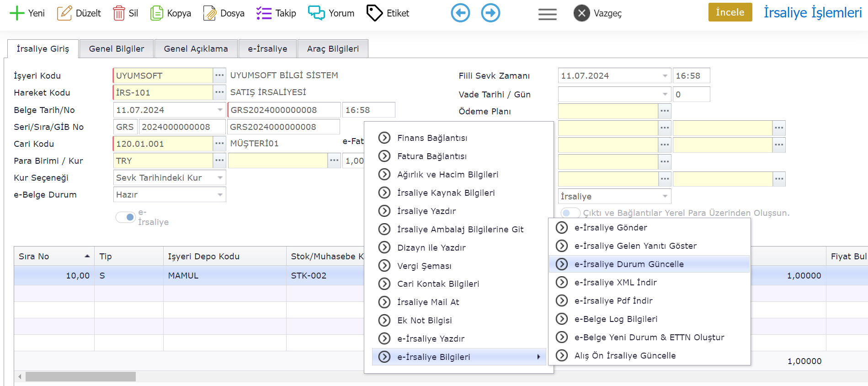This screenshot has height=386, width=868.
Task: Select Cari Kontak Bilgileri menu item
Action: click(x=459, y=284)
